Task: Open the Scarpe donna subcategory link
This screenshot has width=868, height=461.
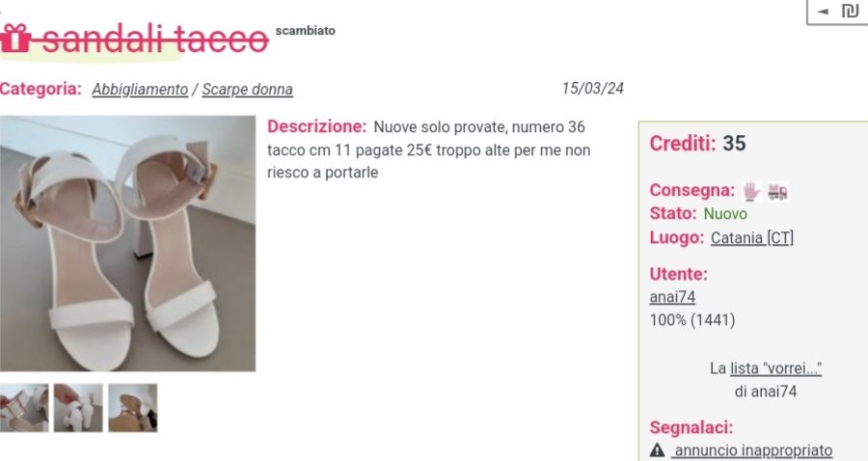Action: 248,89
